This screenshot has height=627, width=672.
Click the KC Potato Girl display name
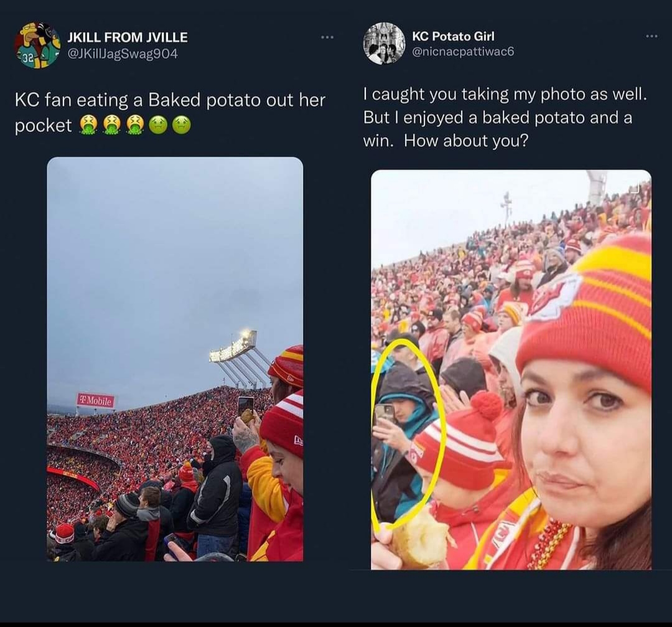click(x=453, y=36)
